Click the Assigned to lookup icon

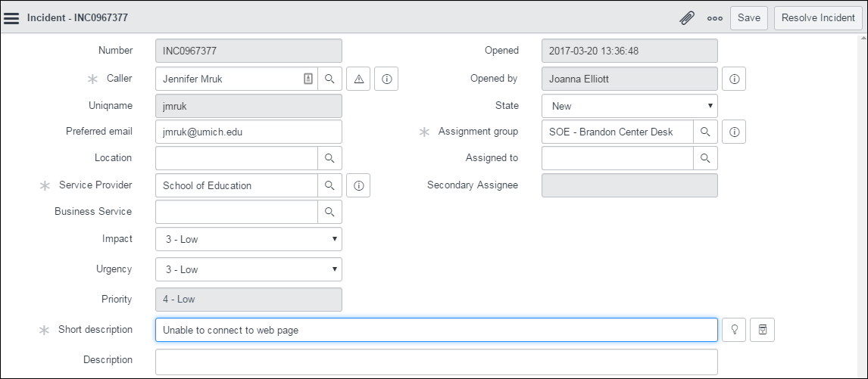(705, 158)
